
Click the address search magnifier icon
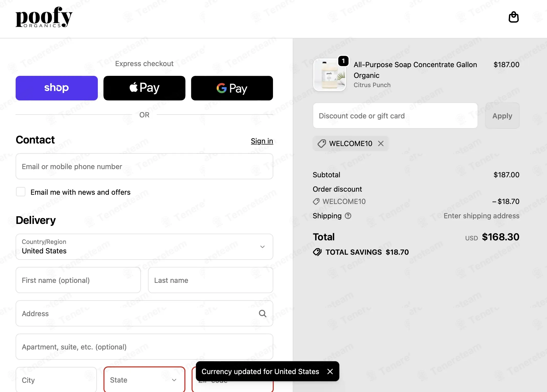[262, 313]
